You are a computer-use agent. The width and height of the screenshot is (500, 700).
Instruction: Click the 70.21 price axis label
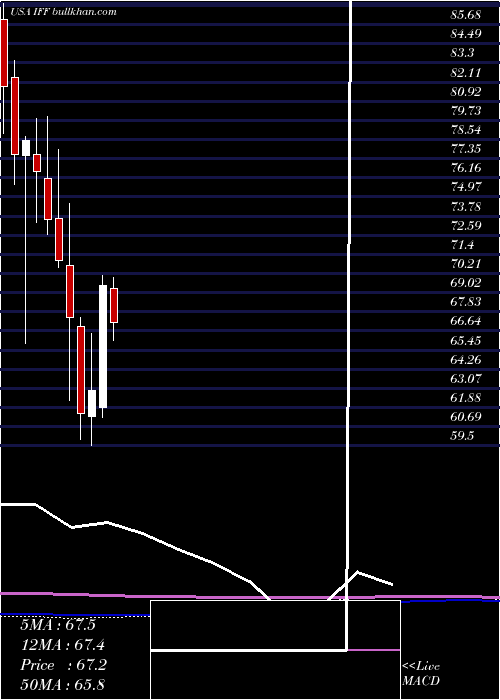point(466,264)
